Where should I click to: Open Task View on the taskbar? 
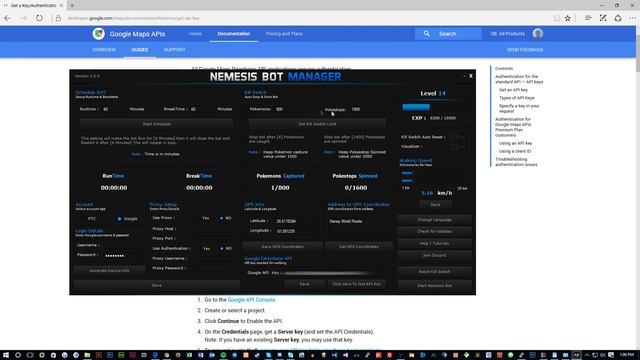click(29, 355)
